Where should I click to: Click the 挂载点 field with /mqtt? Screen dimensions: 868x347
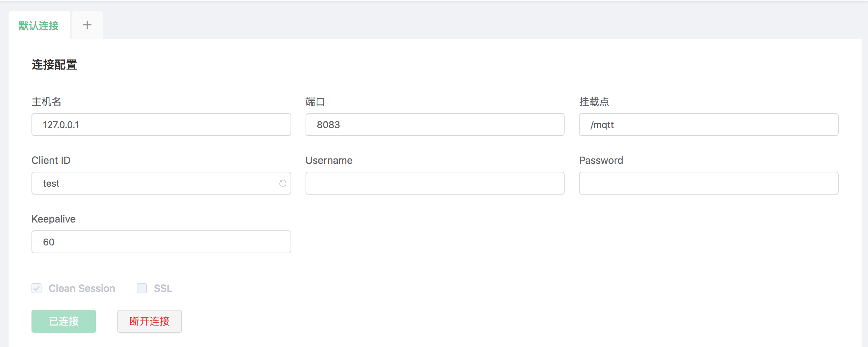coord(709,124)
